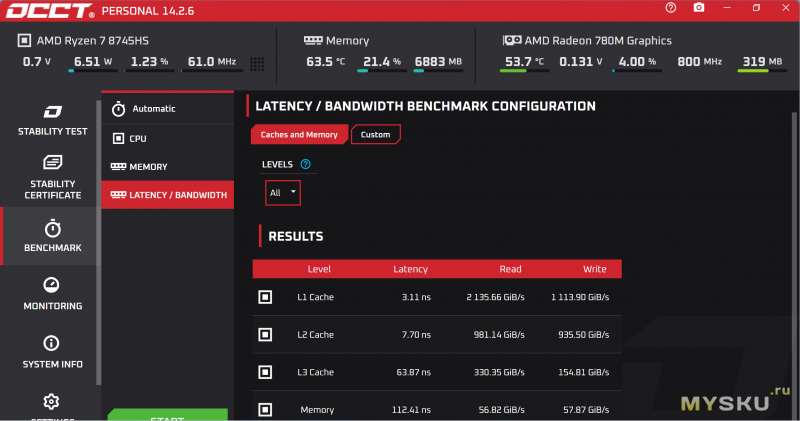Open the Levels 'All' dropdown
Screen dimensions: 800x421
tap(283, 193)
